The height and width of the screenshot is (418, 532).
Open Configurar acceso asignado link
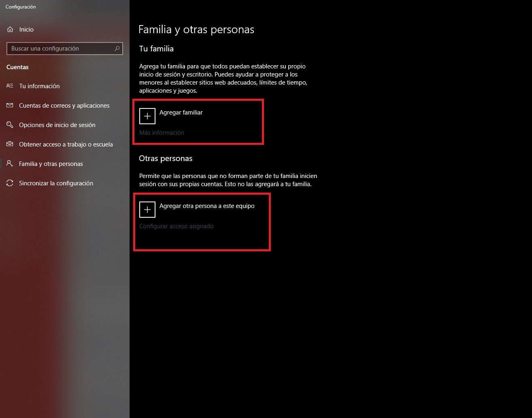(x=176, y=226)
